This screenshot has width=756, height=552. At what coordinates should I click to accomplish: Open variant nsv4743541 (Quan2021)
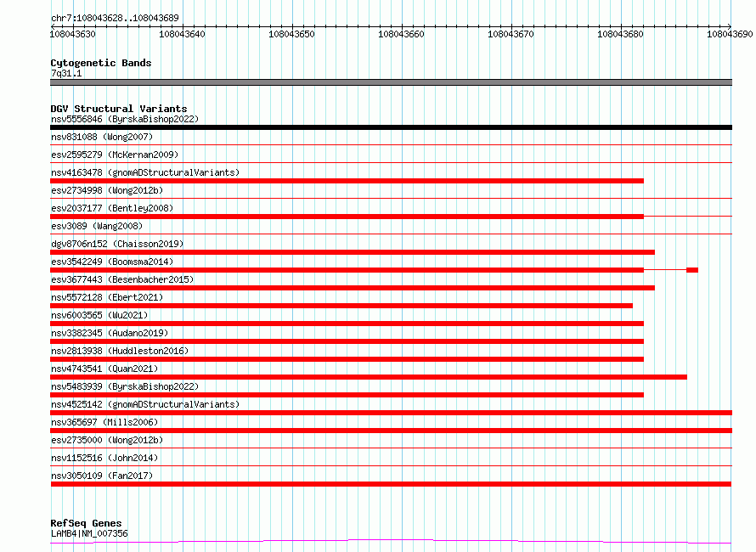pyautogui.click(x=104, y=369)
